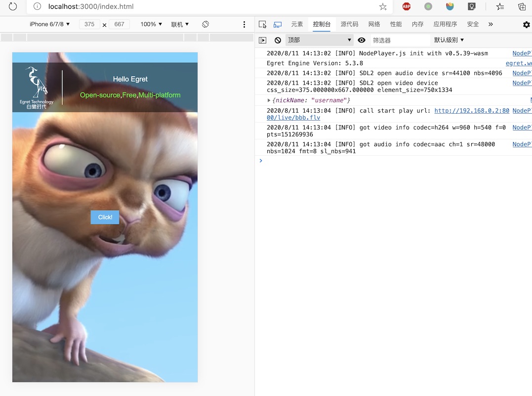Viewport: 532px width, 396px height.
Task: Open the 联机 network throttling dropdown
Action: tap(180, 24)
